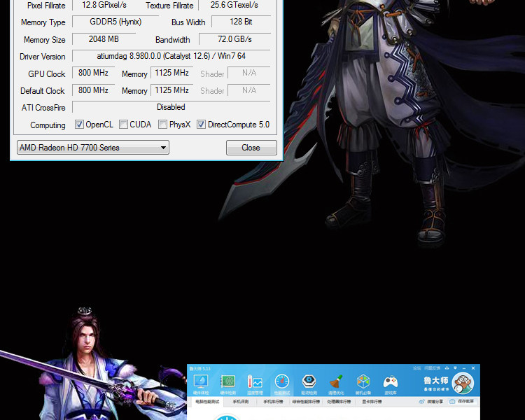Viewport: 525px width, 420px height.
Task: Click the Default Clock 800 MHz value
Action: (x=93, y=90)
